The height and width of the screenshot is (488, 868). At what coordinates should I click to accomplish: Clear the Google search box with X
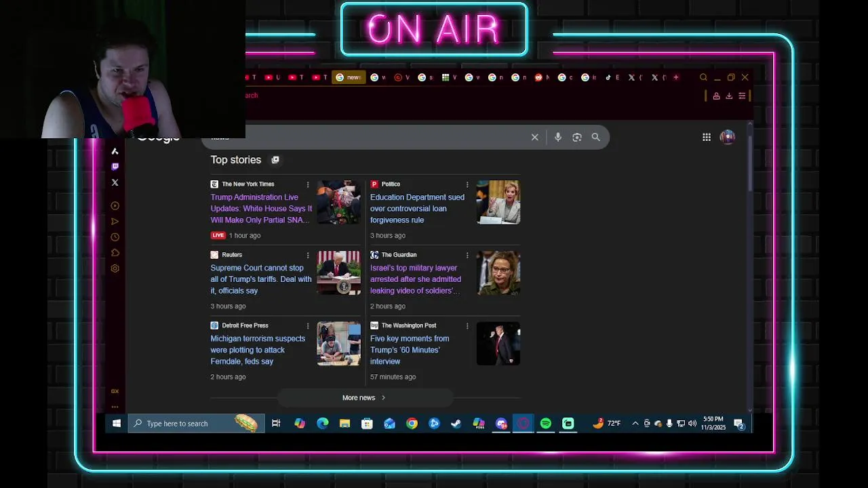(535, 138)
